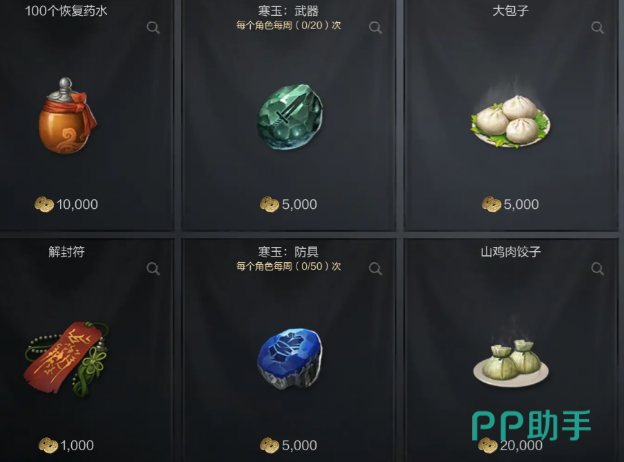Click the magnifier on 100个恢复药水 card
Image resolution: width=624 pixels, height=462 pixels.
(153, 28)
